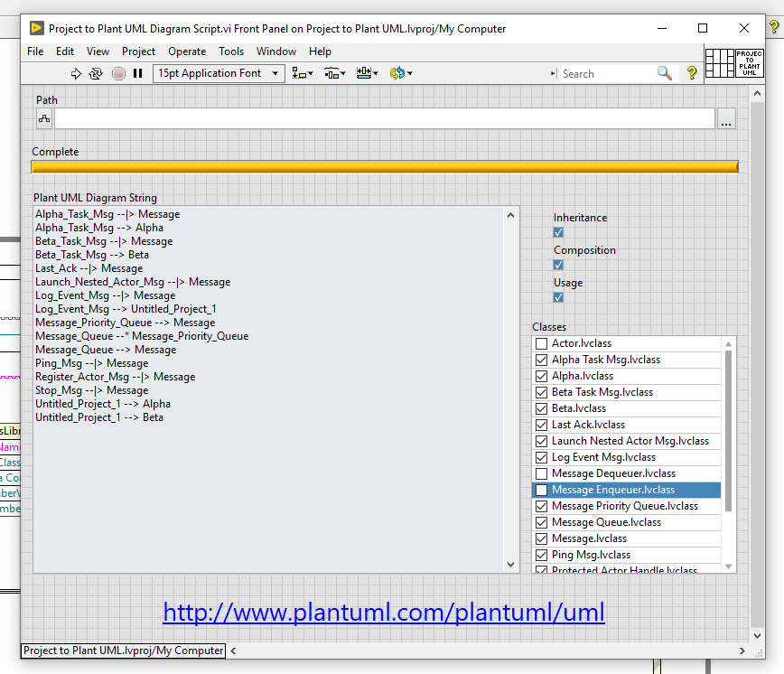Click the Path browse button
This screenshot has height=674, width=784.
coord(726,119)
